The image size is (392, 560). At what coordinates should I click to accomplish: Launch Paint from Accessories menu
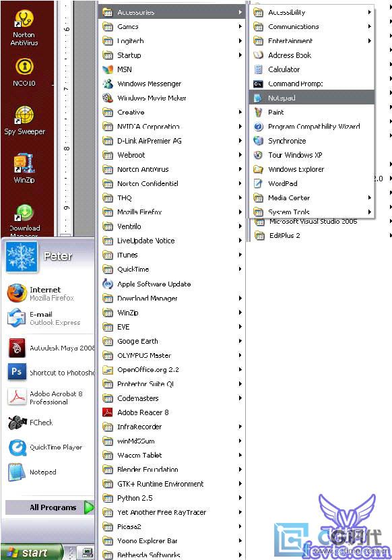[x=312, y=112]
